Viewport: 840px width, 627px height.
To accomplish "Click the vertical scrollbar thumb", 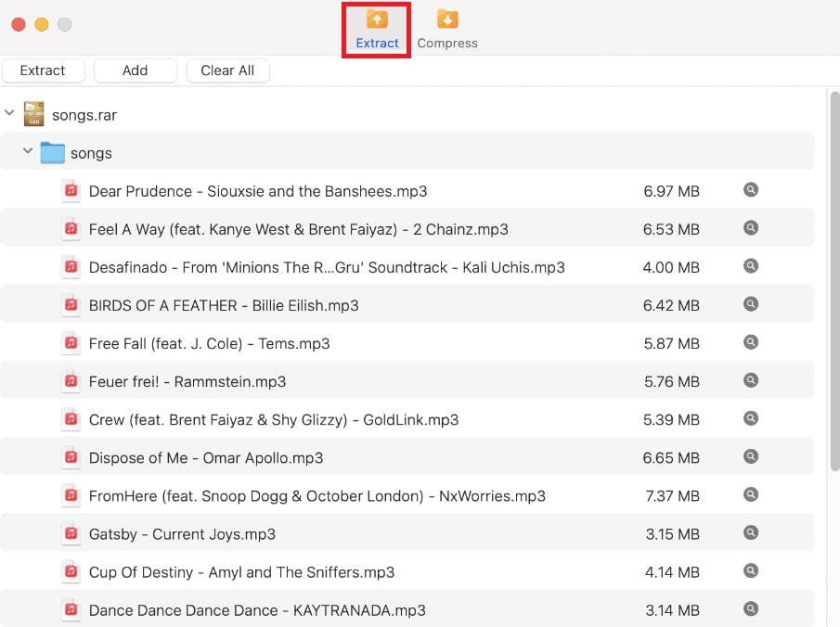I will click(834, 281).
